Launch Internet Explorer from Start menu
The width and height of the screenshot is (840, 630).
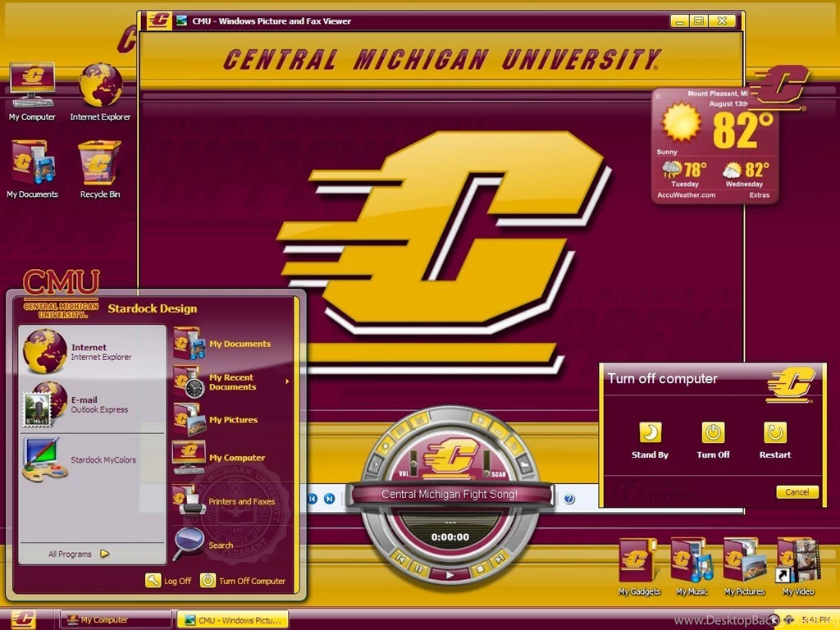point(92,352)
